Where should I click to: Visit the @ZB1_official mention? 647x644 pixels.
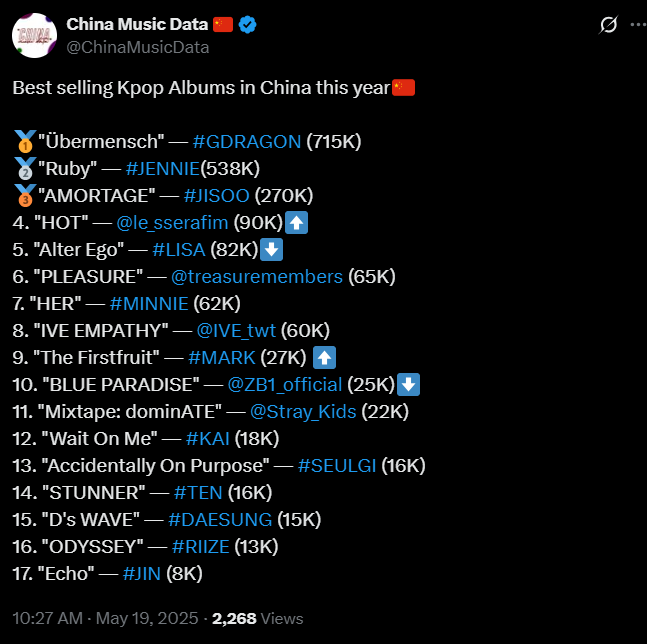pyautogui.click(x=285, y=385)
